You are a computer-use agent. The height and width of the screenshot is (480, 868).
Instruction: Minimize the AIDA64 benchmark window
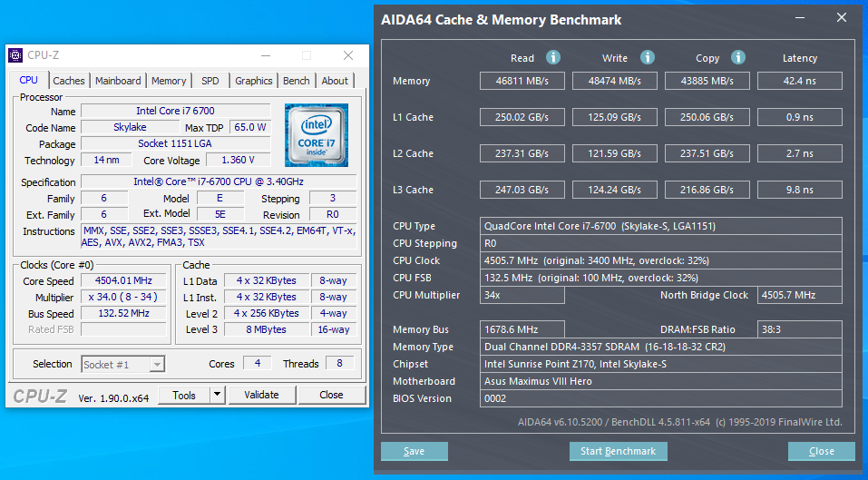[800, 18]
